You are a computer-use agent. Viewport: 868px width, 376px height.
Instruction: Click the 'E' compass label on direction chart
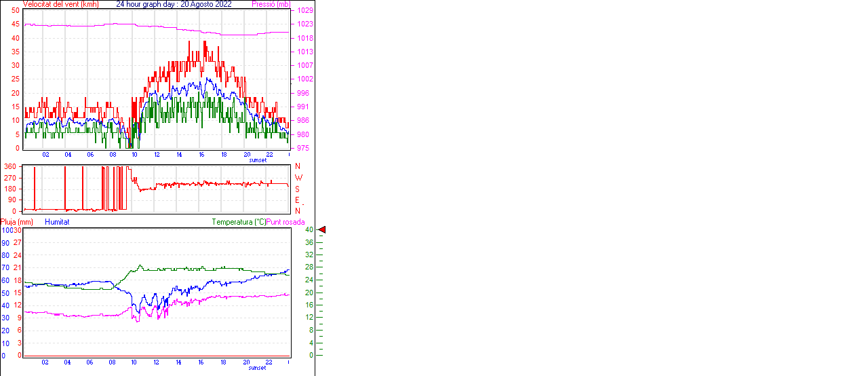tap(298, 200)
